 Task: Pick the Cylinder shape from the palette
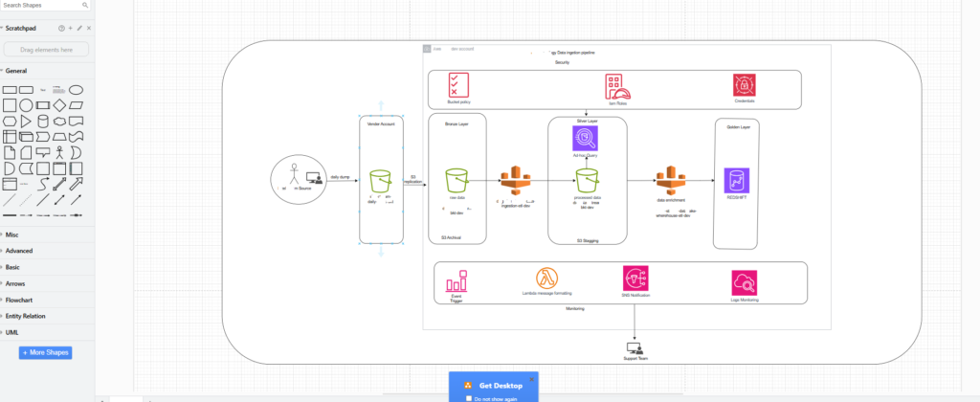coord(42,122)
